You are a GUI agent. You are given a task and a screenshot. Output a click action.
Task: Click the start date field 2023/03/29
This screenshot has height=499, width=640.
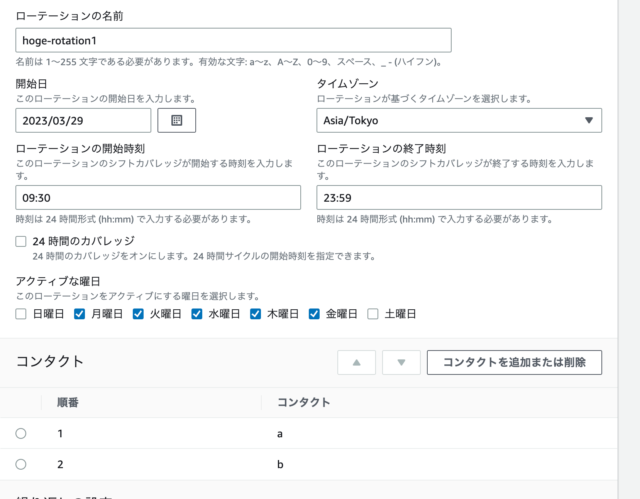pos(84,120)
